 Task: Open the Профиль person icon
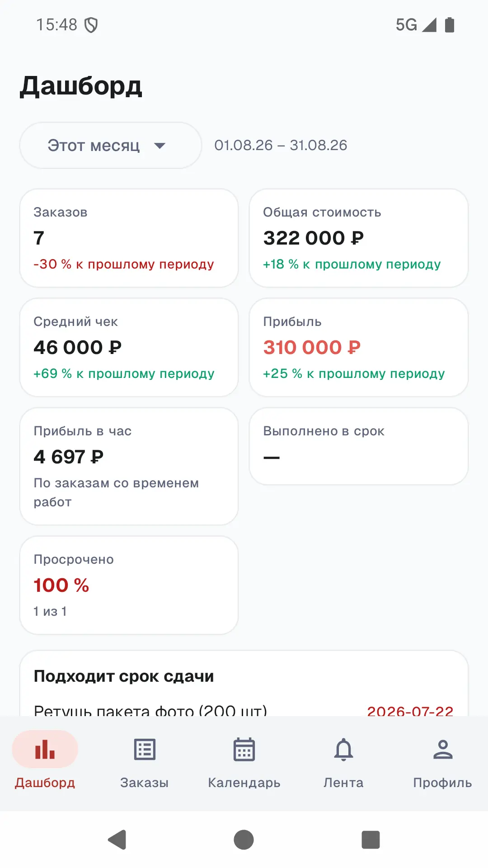[x=443, y=749]
